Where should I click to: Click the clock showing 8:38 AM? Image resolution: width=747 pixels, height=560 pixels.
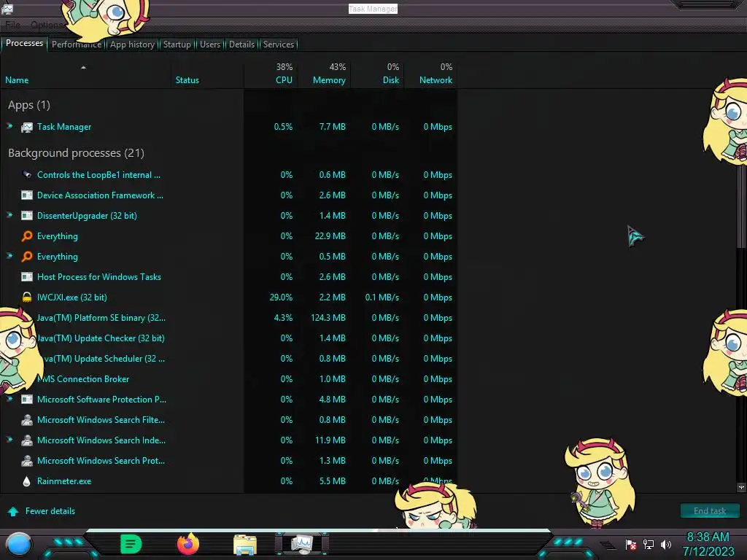pos(708,537)
